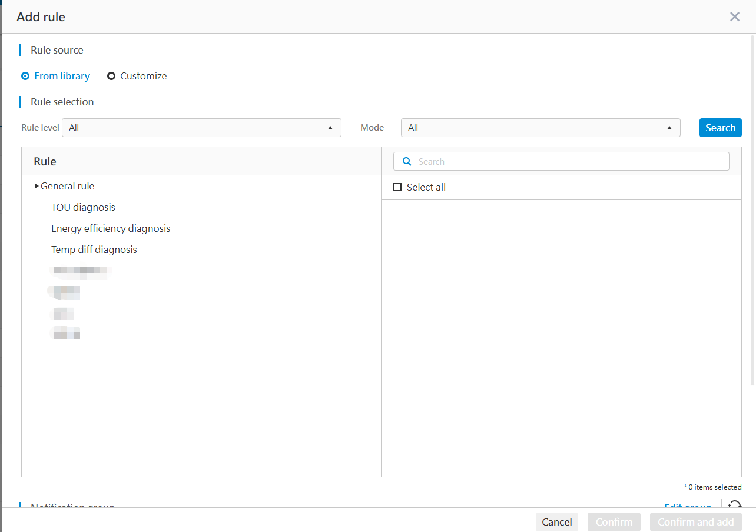The height and width of the screenshot is (532, 756).
Task: Open the Mode dropdown
Action: point(541,128)
